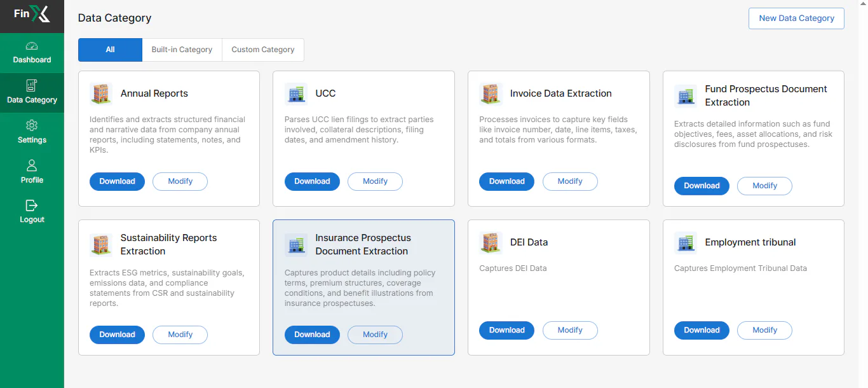Switch to the Built-in Category tab
The width and height of the screenshot is (868, 388).
[182, 50]
